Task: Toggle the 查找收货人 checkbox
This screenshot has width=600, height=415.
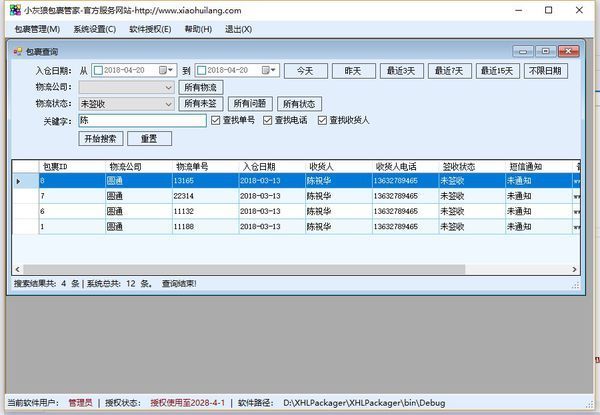Action: (x=322, y=120)
